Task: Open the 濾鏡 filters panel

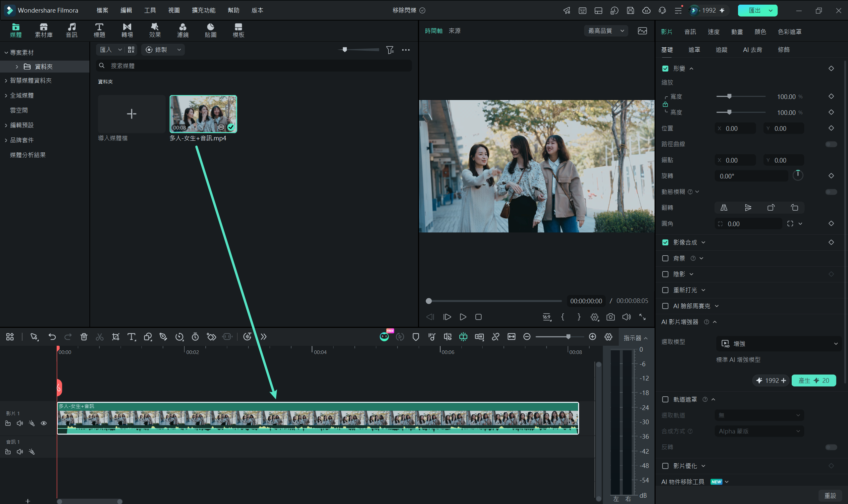Action: click(183, 30)
